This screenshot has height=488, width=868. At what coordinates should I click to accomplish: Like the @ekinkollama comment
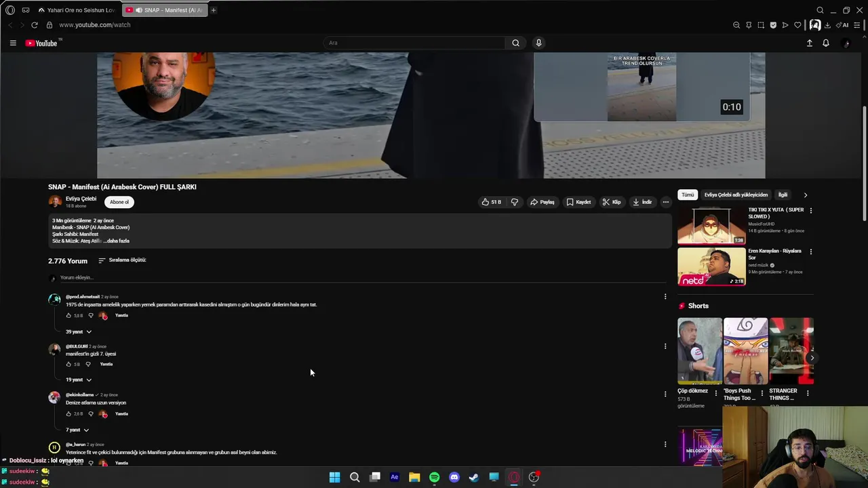pos(68,413)
